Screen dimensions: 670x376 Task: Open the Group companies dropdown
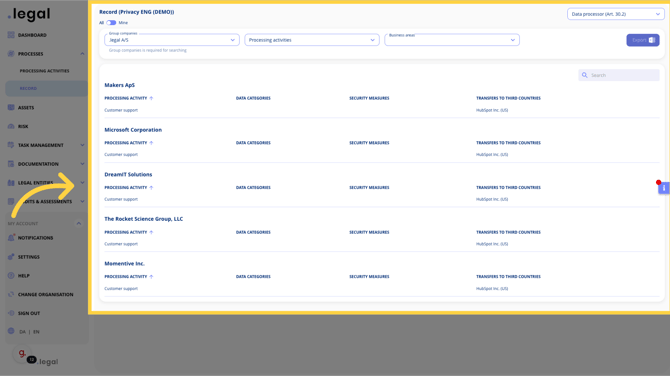point(172,40)
